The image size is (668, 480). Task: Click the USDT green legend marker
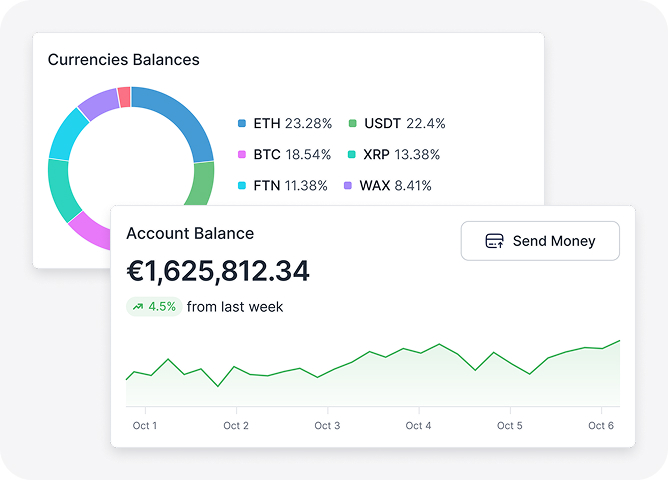(x=352, y=124)
